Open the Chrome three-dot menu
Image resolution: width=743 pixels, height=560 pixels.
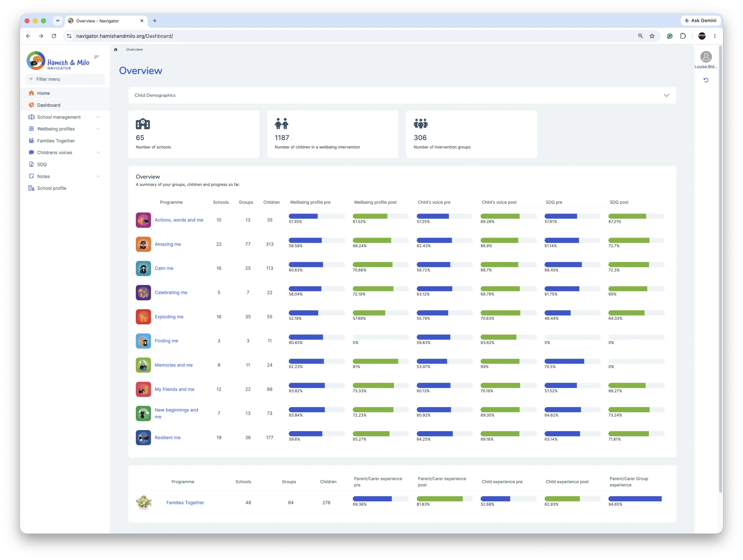[x=715, y=36]
